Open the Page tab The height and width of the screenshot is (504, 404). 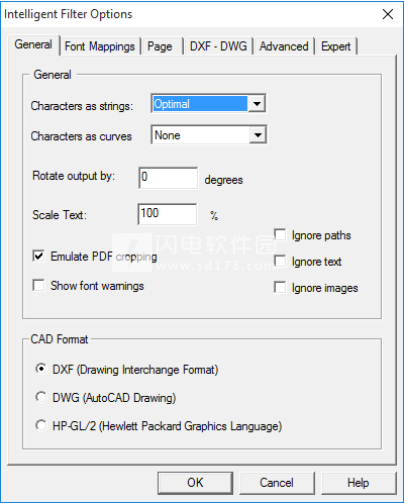pyautogui.click(x=160, y=46)
